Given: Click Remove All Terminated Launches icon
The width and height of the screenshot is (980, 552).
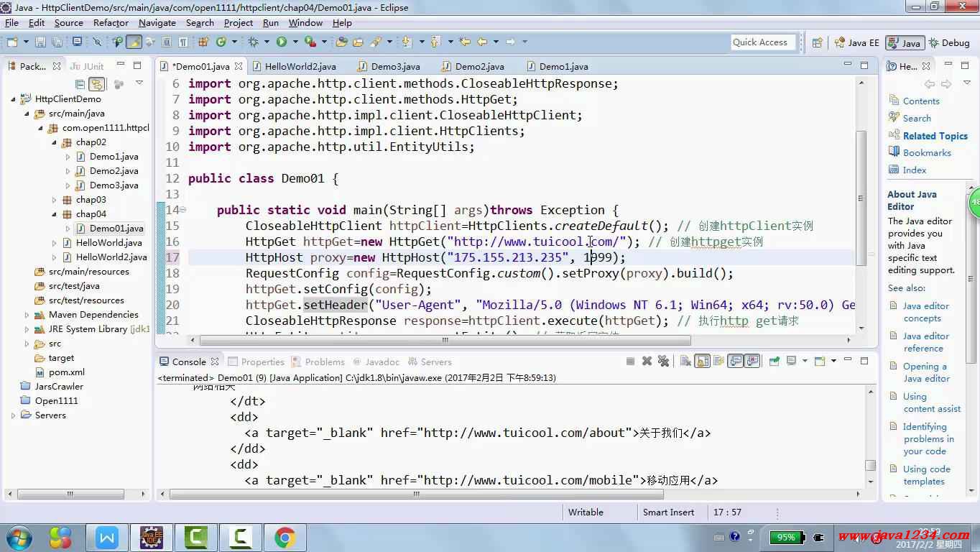Looking at the screenshot, I should click(663, 361).
